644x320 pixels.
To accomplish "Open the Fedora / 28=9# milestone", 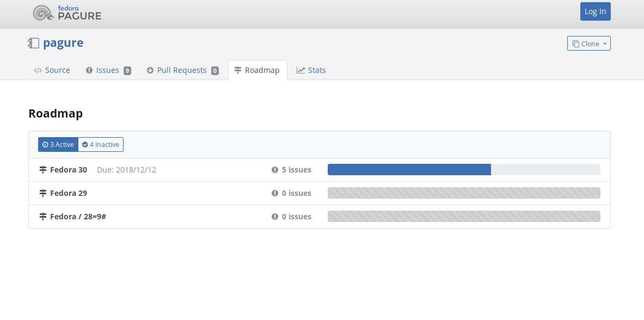I will click(78, 217).
